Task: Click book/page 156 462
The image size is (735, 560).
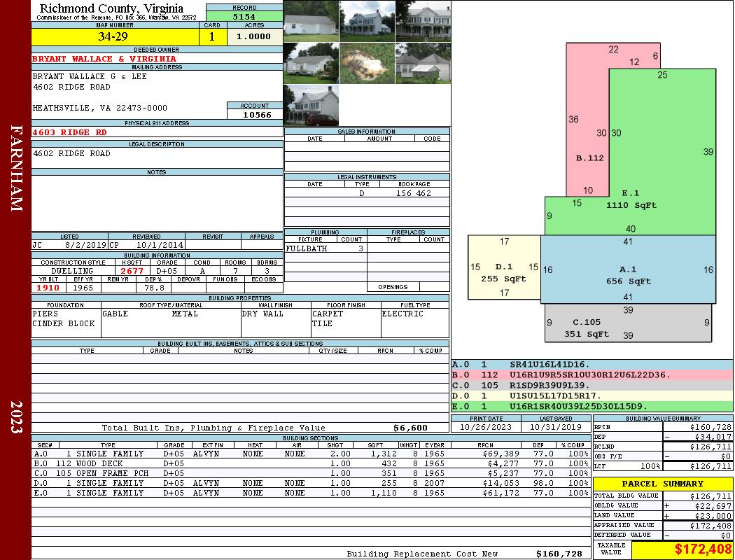Action: coord(414,193)
